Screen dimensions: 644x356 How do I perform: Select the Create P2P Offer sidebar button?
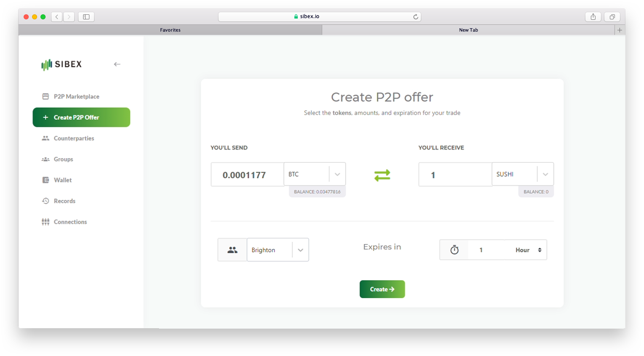[81, 118]
